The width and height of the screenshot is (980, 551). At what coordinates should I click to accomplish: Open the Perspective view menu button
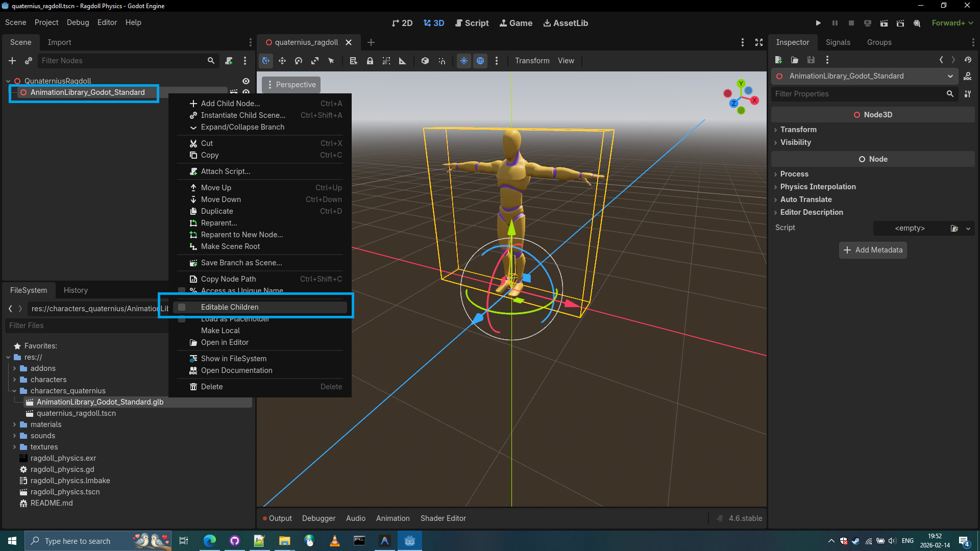[x=291, y=85]
